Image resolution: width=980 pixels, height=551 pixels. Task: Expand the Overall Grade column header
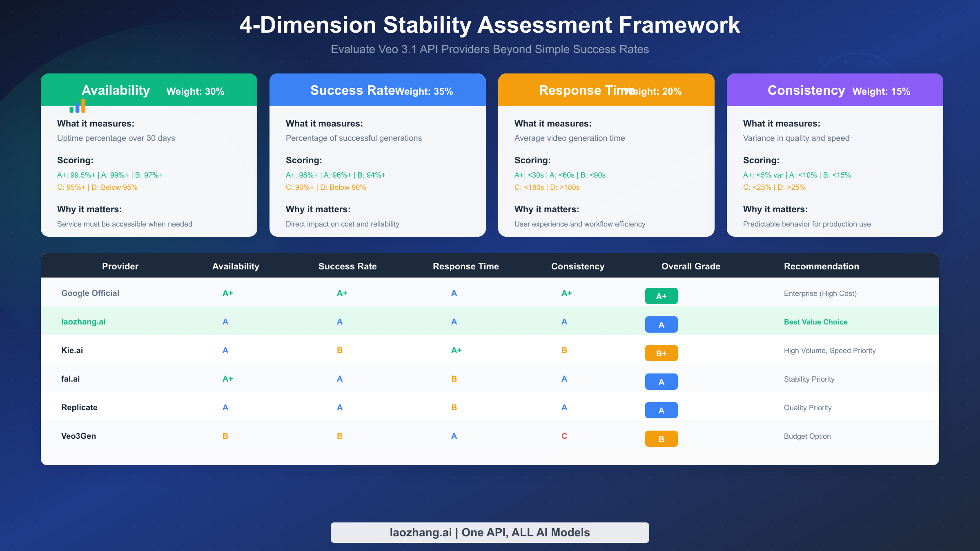[690, 266]
